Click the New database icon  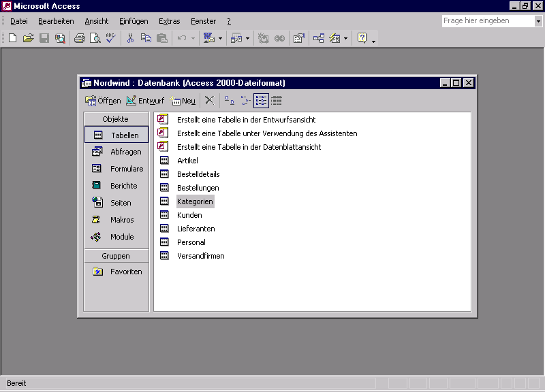tap(12, 38)
